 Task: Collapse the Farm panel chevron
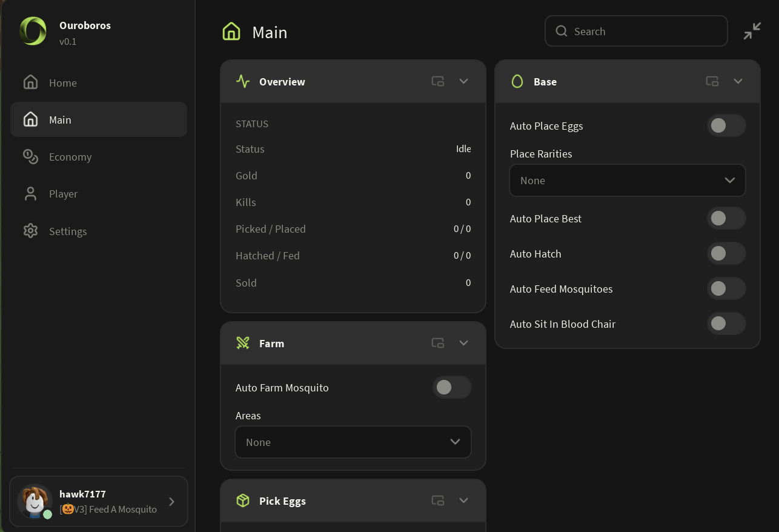(463, 343)
